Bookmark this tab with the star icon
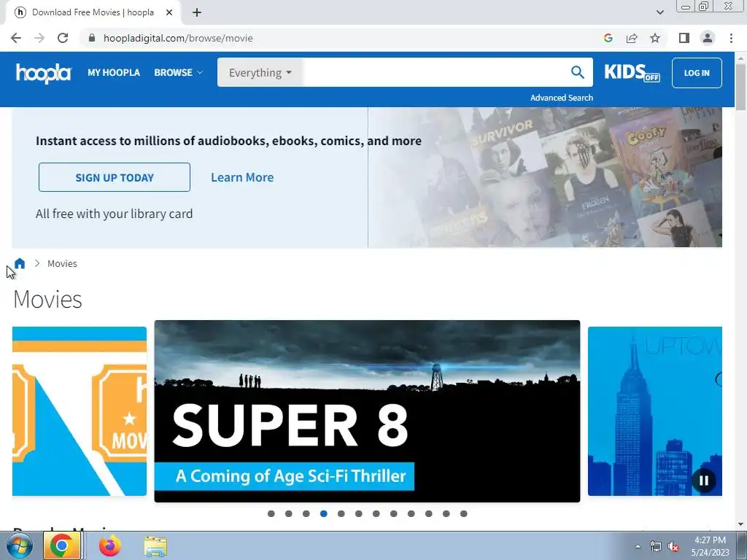This screenshot has height=560, width=747. (x=655, y=38)
